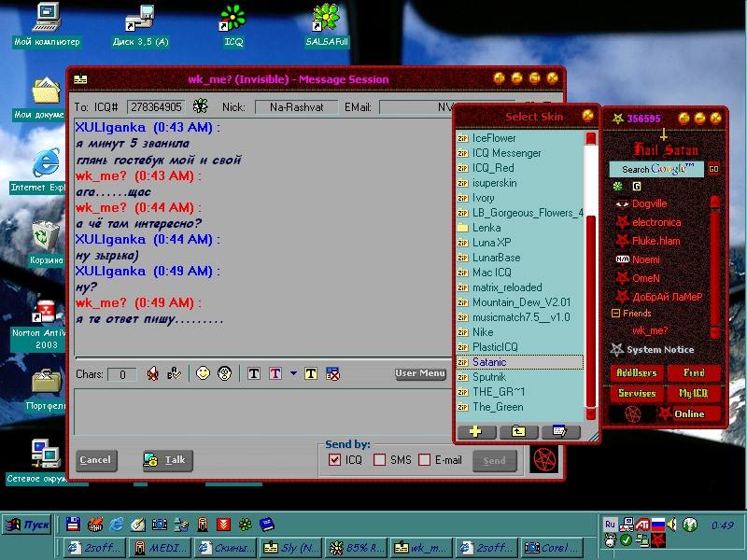Open the MyICQ menu in contact list
The height and width of the screenshot is (560, 747).
[694, 393]
